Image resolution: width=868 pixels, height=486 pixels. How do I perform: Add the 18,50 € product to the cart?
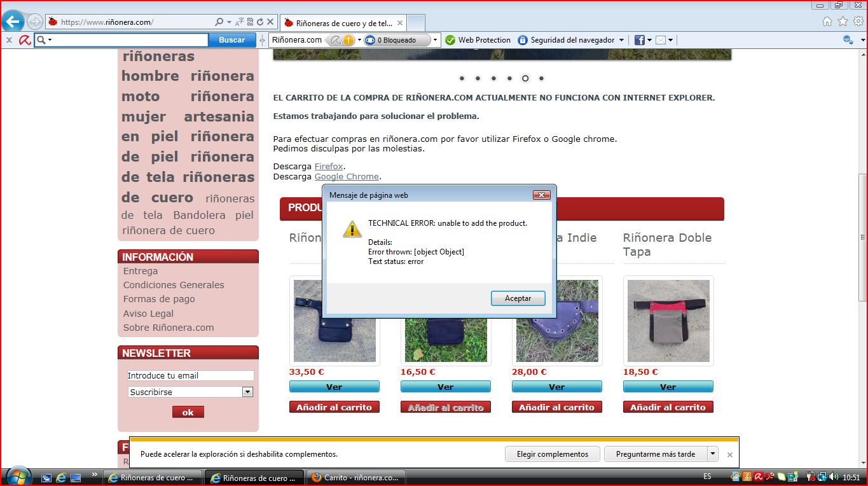click(x=668, y=407)
